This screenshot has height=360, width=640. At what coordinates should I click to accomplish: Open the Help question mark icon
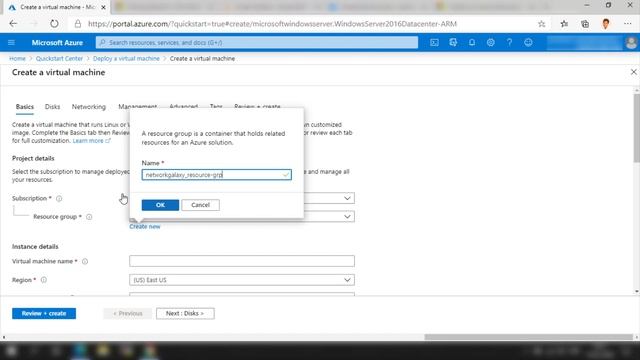(509, 42)
